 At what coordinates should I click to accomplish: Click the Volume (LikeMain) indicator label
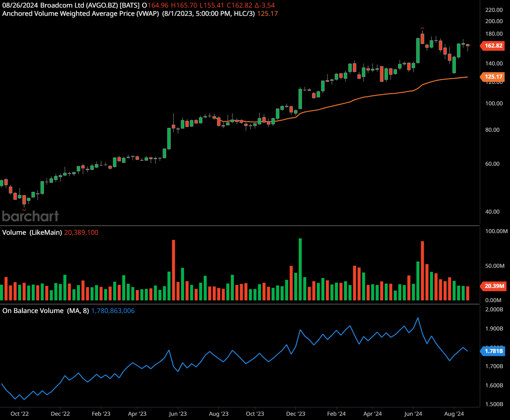(32, 232)
